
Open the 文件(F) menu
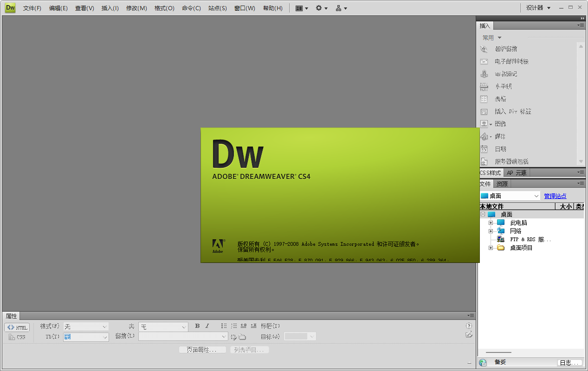click(32, 8)
